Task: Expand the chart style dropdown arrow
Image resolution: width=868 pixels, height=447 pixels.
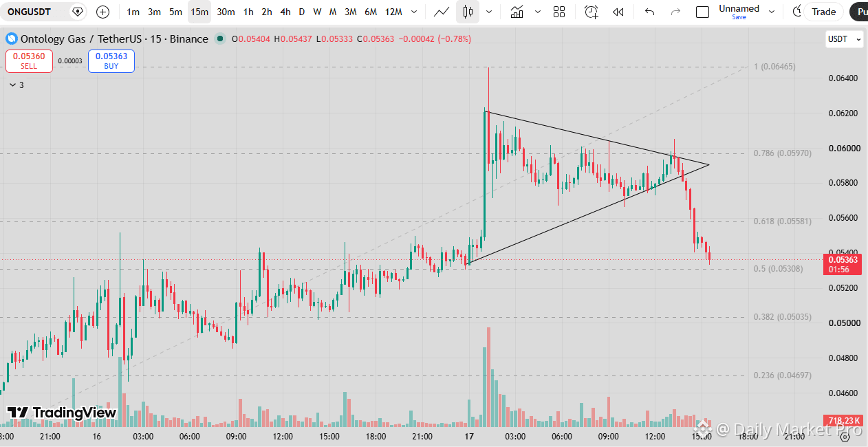Action: (x=488, y=12)
